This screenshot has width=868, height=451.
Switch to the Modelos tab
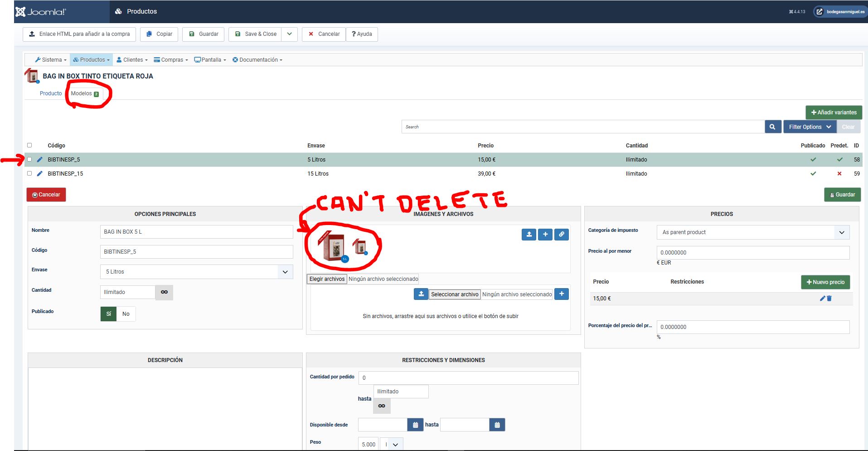pyautogui.click(x=85, y=93)
